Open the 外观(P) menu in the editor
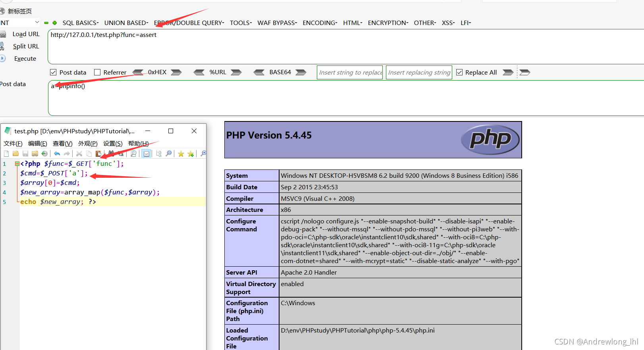 (88, 144)
